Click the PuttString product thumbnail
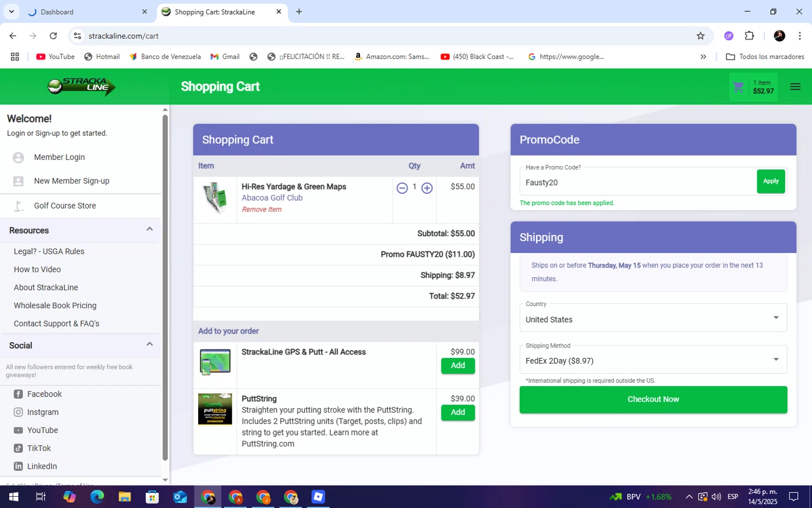Screen dimensions: 812x508 click(x=215, y=409)
